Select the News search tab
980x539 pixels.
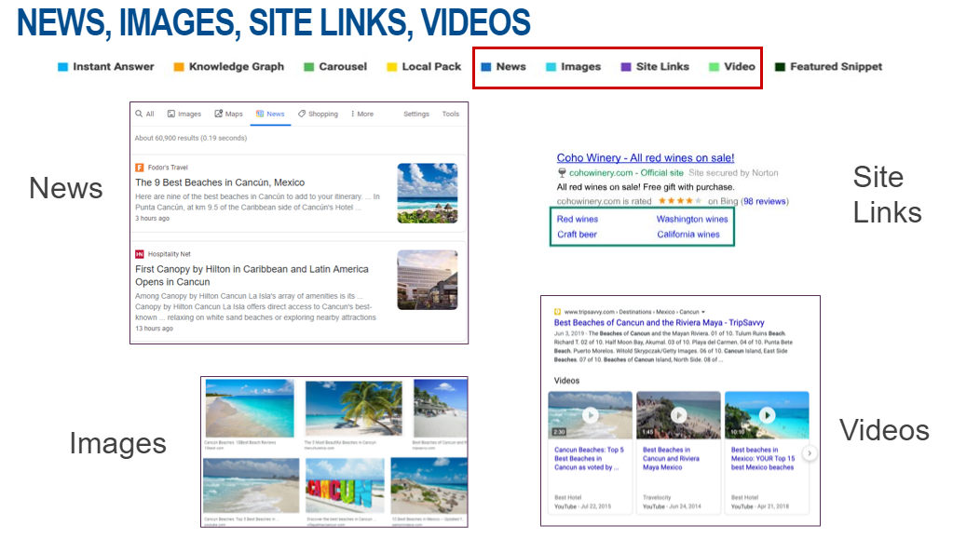[x=271, y=114]
